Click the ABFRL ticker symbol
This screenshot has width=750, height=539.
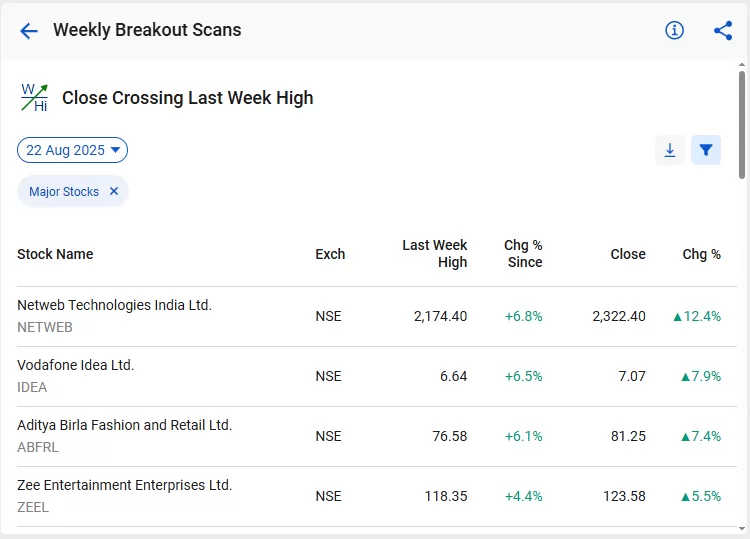38,447
